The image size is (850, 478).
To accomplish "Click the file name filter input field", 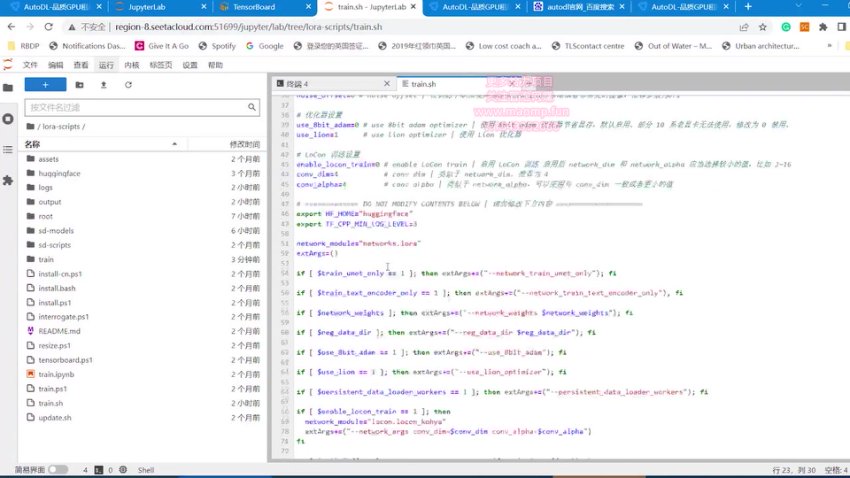I will 140,106.
